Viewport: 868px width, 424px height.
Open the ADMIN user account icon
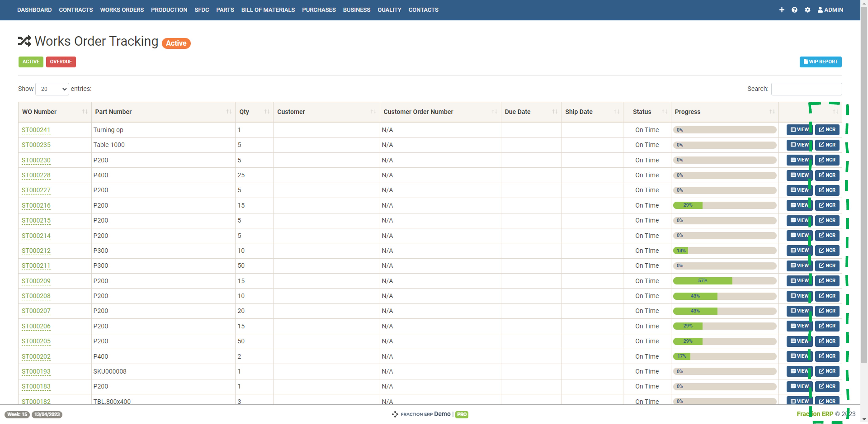pyautogui.click(x=820, y=10)
